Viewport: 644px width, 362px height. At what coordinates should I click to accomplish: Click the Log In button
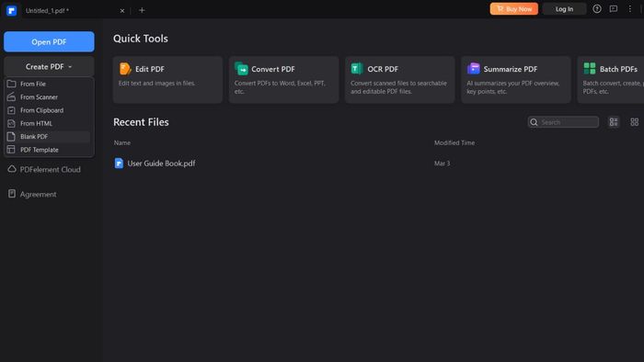[564, 8]
